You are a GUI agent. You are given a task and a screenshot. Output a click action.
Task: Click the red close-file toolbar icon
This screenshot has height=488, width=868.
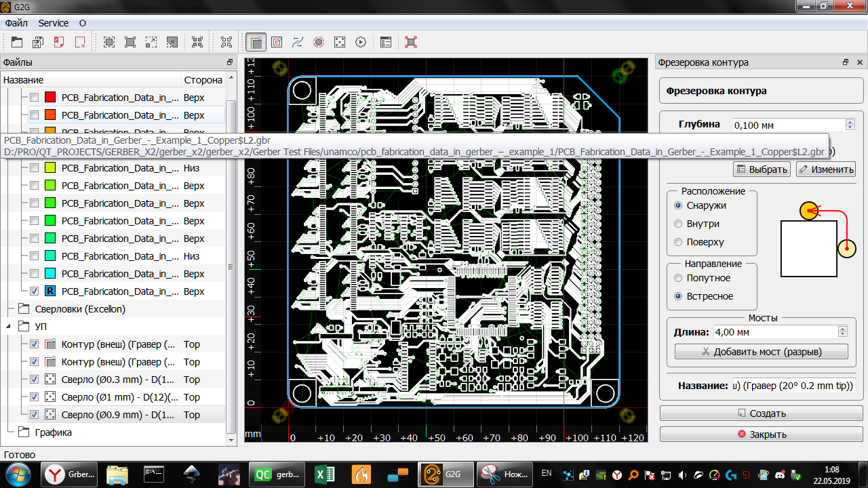(x=59, y=42)
